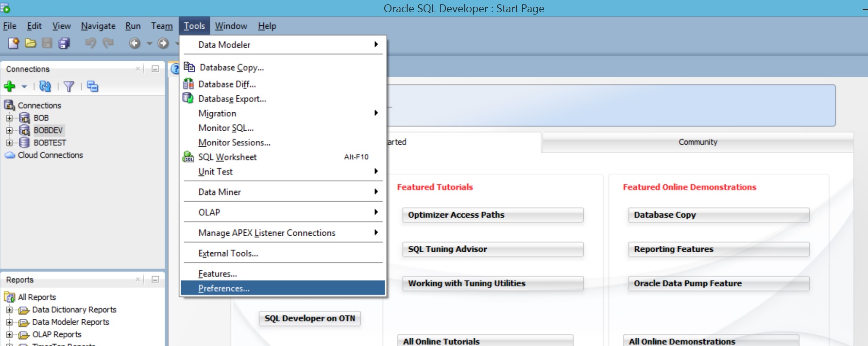Click the Database Copy demonstration button
The width and height of the screenshot is (868, 346).
pos(719,215)
